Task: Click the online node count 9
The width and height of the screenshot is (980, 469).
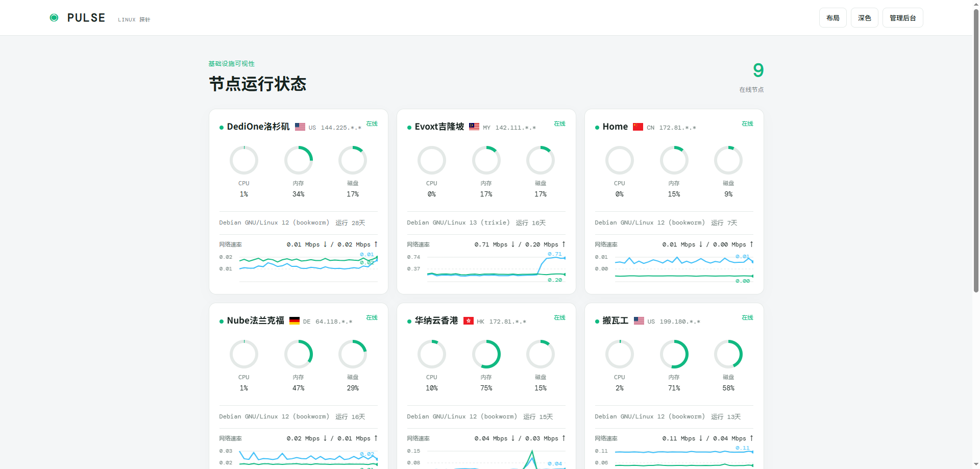Action: point(758,70)
